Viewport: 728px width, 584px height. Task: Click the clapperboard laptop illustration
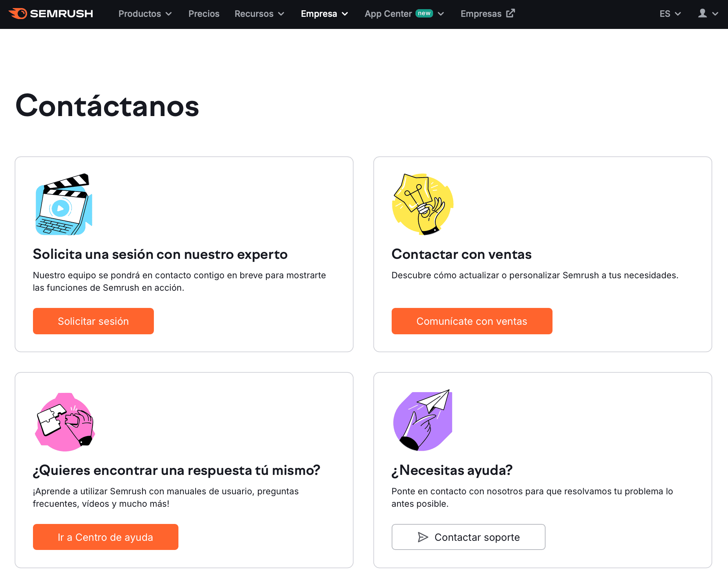click(64, 204)
